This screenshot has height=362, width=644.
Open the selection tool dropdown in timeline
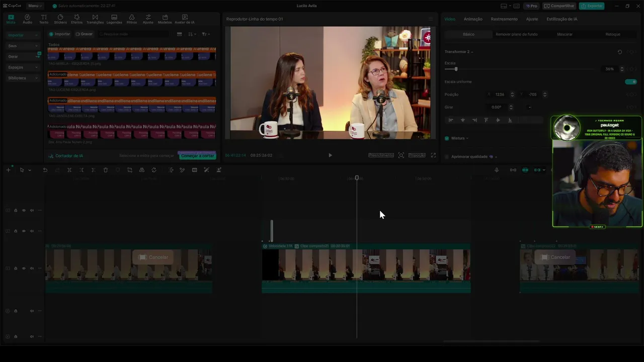tap(29, 170)
